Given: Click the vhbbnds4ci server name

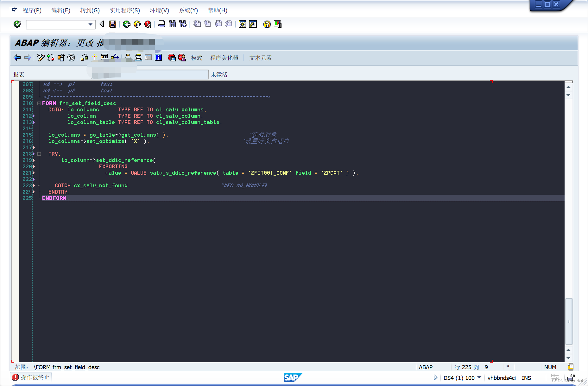Looking at the screenshot, I should pos(502,378).
